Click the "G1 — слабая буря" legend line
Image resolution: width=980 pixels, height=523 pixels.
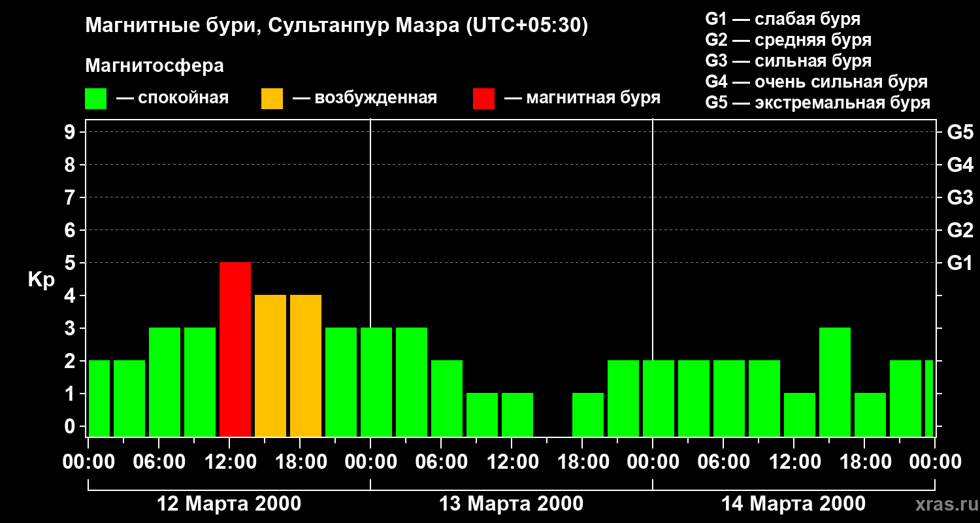783,19
